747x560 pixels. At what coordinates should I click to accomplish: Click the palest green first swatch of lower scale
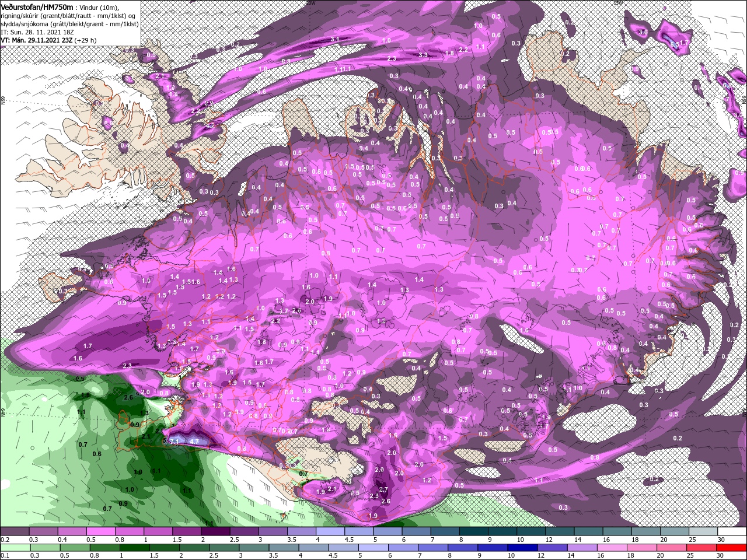(x=15, y=548)
